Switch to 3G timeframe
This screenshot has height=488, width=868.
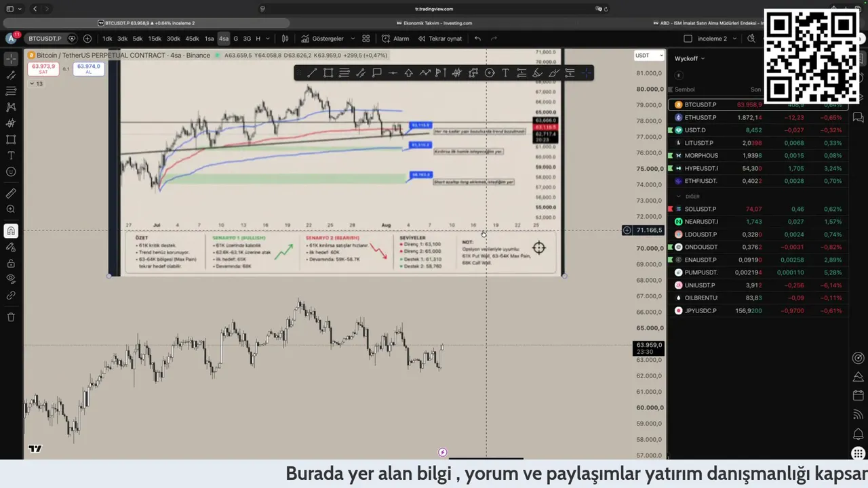247,39
